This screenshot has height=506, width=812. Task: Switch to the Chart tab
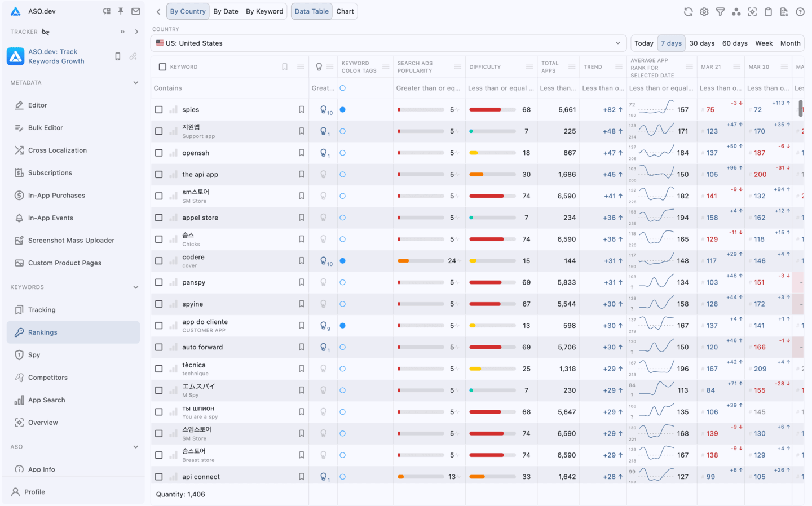(345, 11)
